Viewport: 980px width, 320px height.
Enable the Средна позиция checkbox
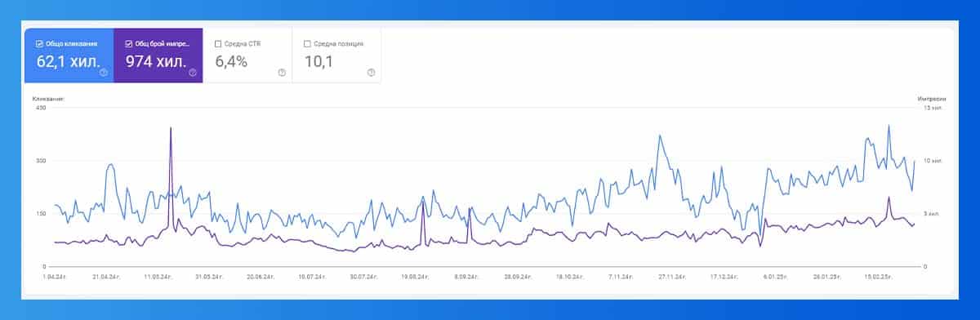point(306,43)
